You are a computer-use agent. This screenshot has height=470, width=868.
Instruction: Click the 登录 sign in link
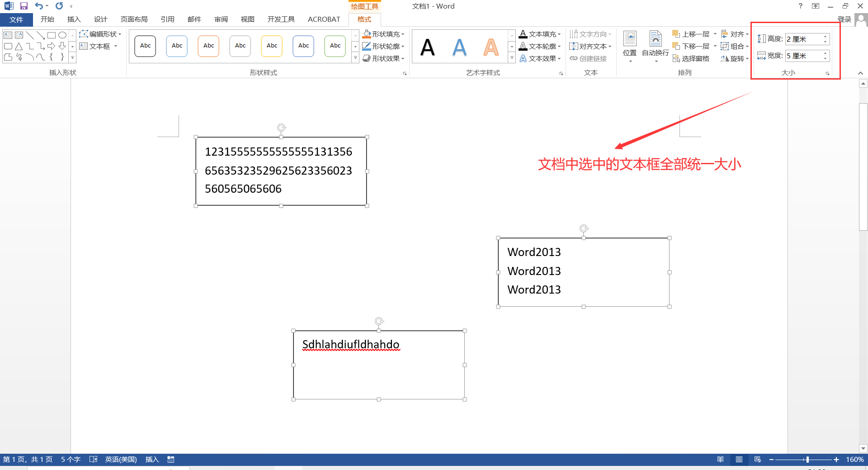click(844, 19)
